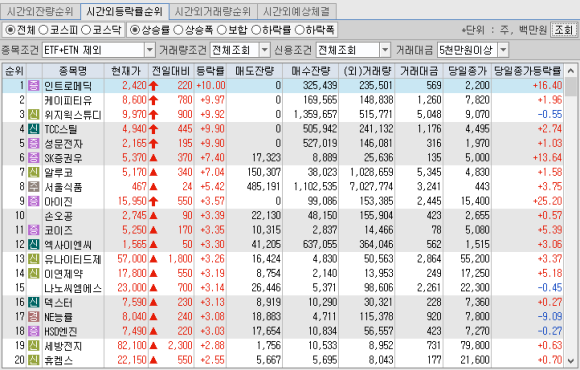
Task: Click the 신 badge beside 세방전지
Action: [33, 346]
